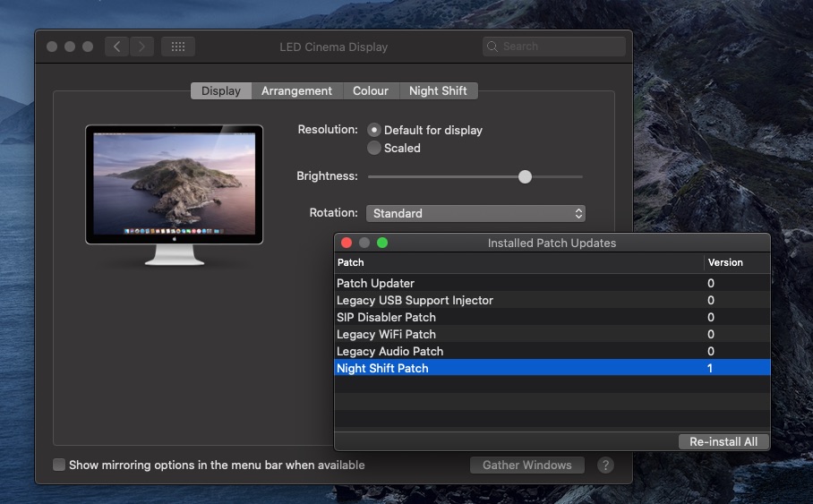813x504 pixels.
Task: Open the Rotation Standard dropdown
Action: (x=475, y=213)
